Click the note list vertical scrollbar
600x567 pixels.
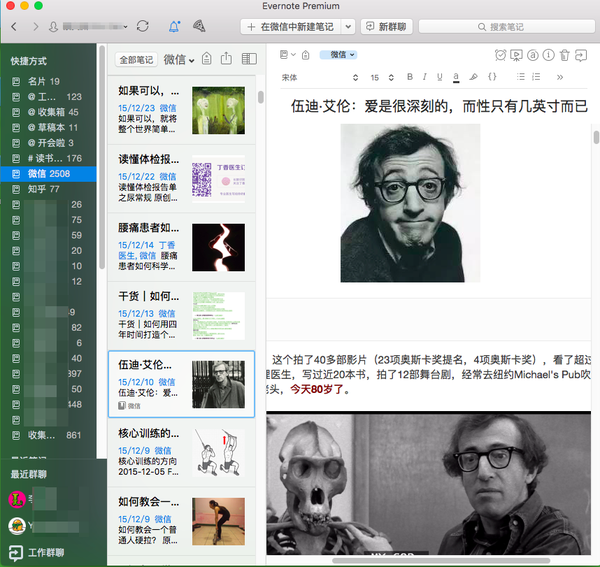point(261,97)
